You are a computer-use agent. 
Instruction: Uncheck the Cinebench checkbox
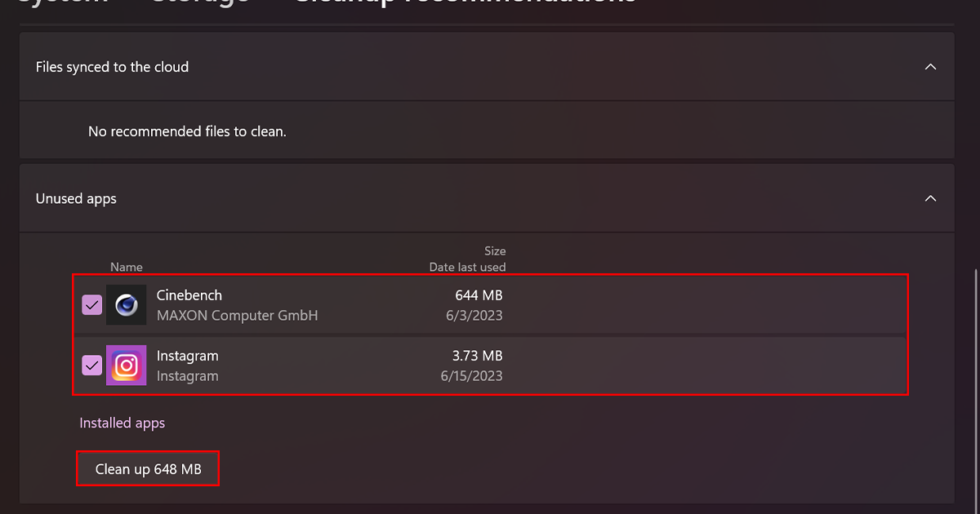click(92, 305)
